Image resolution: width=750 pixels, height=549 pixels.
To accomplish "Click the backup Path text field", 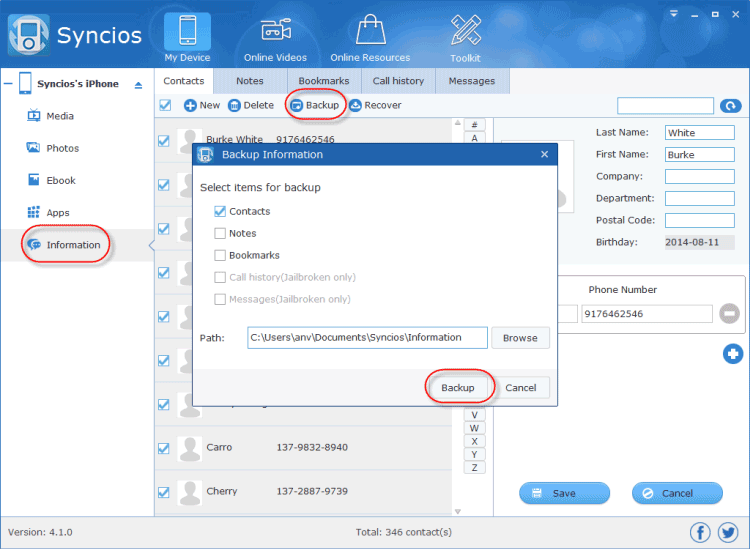I will pyautogui.click(x=367, y=338).
